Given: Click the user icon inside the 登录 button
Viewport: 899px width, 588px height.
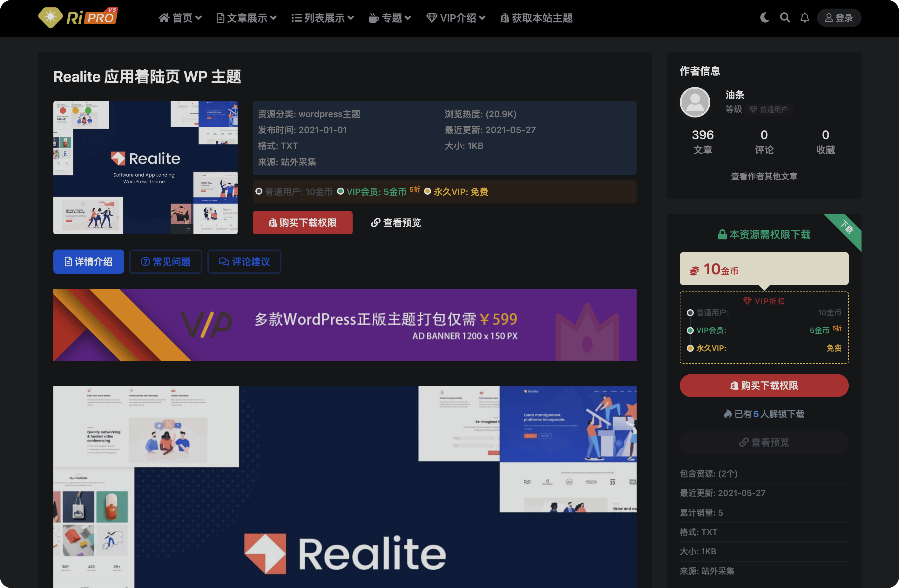Looking at the screenshot, I should pos(829,18).
